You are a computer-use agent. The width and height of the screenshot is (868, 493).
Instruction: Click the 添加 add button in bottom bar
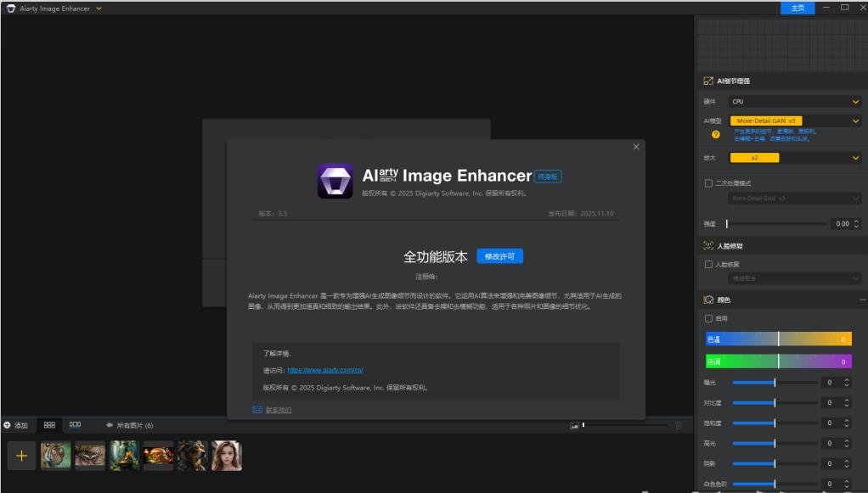(x=15, y=425)
